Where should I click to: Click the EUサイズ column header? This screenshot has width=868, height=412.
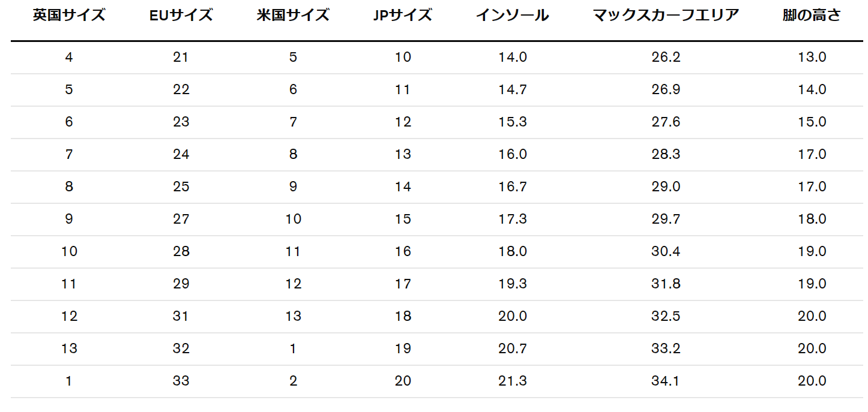coord(181,16)
